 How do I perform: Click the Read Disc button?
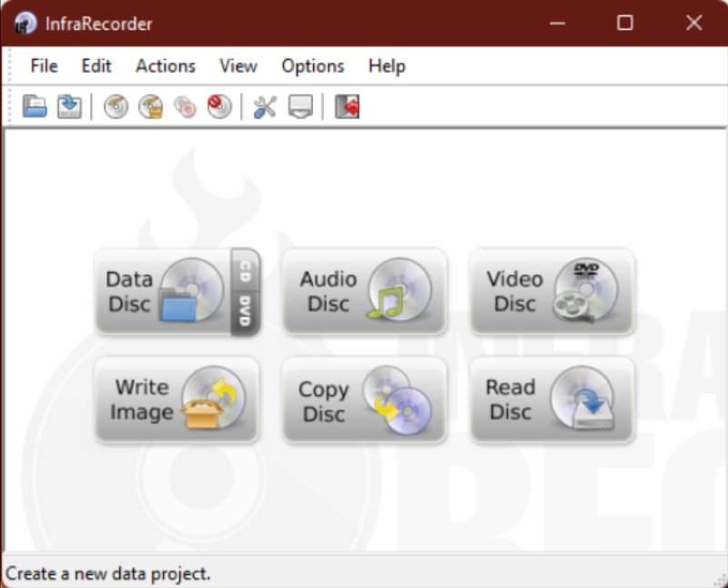552,400
